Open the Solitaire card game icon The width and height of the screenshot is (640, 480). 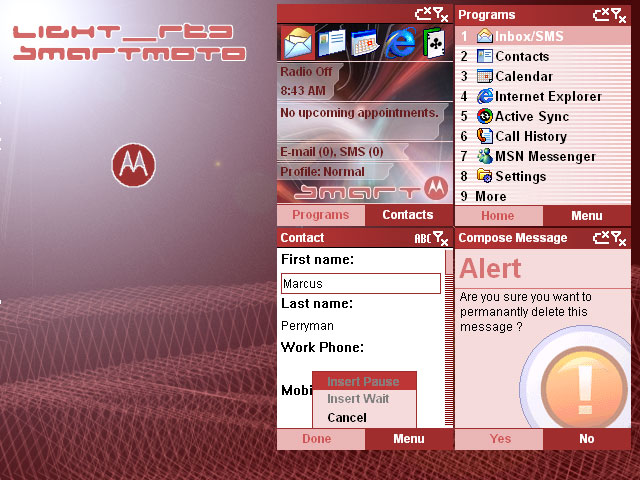tap(434, 43)
